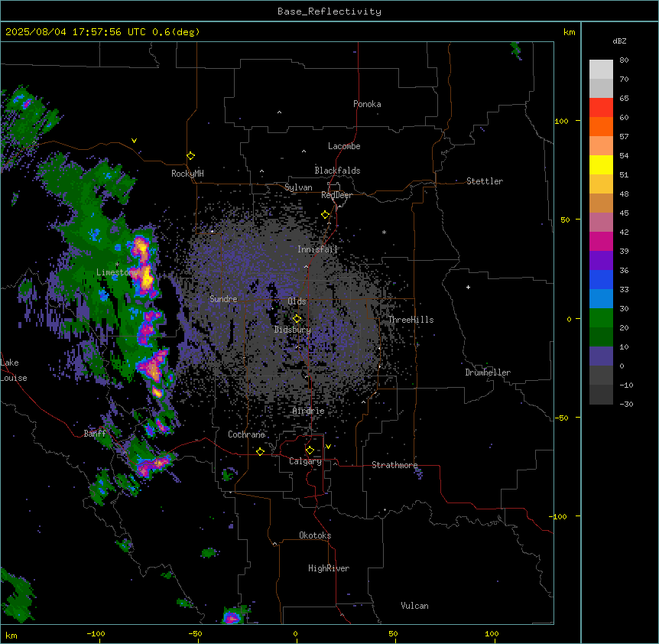Click the 45 value in dBZ legend
This screenshot has width=659, height=644.
(624, 213)
